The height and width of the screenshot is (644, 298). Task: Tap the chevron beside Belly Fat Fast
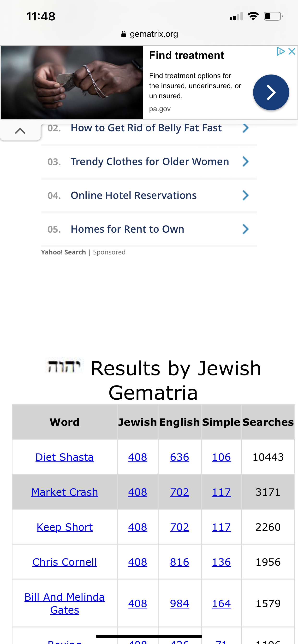point(245,128)
